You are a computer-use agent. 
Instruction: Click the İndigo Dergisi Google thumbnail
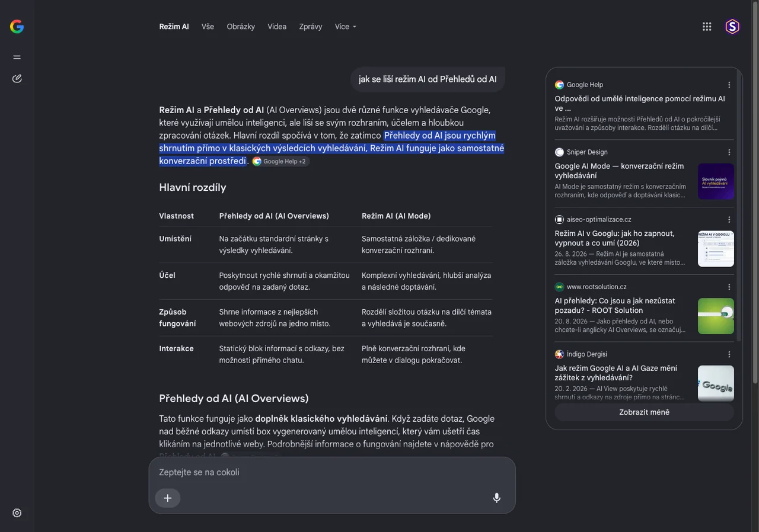point(716,383)
